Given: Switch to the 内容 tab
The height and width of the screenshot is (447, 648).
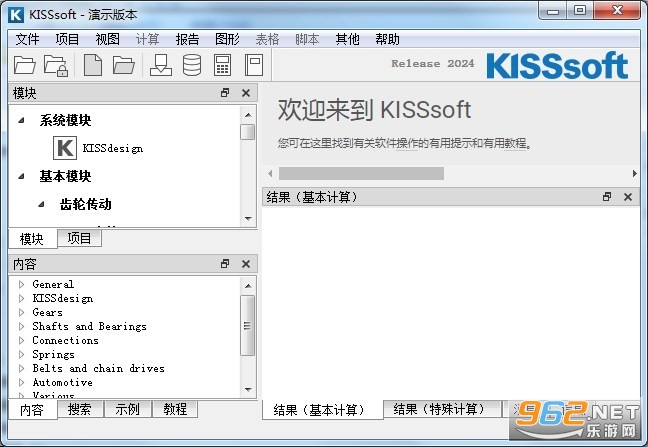Looking at the screenshot, I should coord(32,410).
